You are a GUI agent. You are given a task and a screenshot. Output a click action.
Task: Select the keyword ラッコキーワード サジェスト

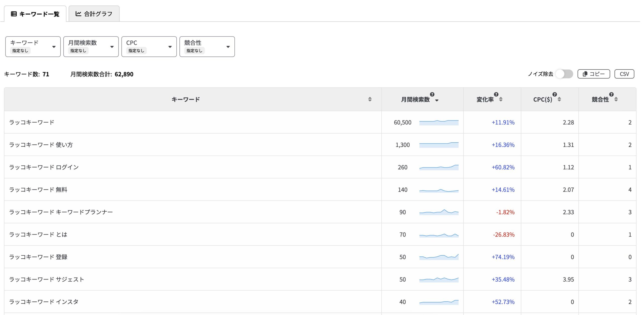[x=47, y=279]
